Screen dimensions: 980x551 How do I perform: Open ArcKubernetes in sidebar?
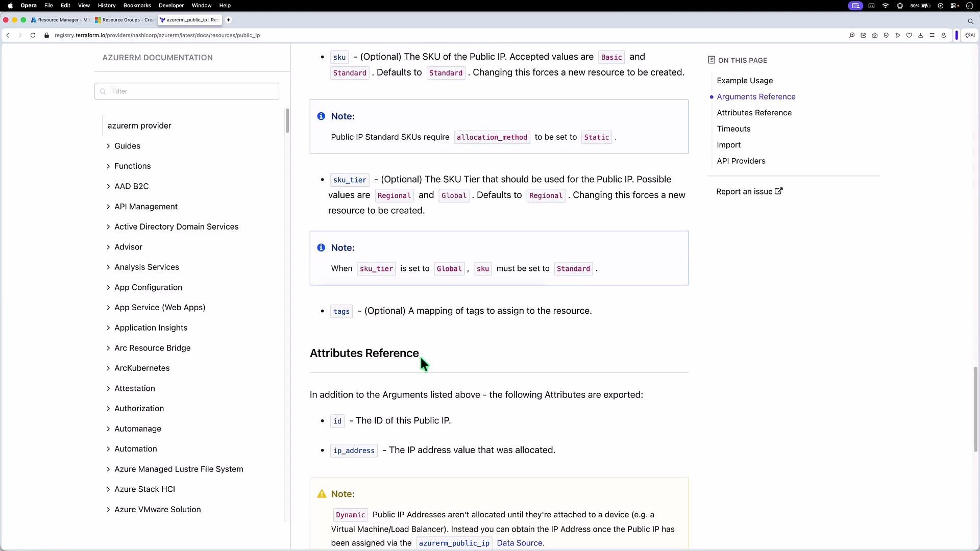pyautogui.click(x=142, y=368)
